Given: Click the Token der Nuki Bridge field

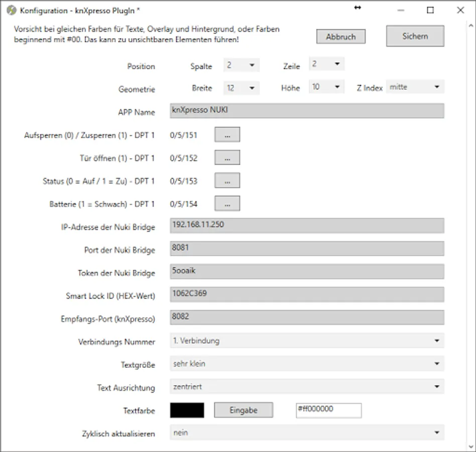Looking at the screenshot, I should [x=307, y=271].
